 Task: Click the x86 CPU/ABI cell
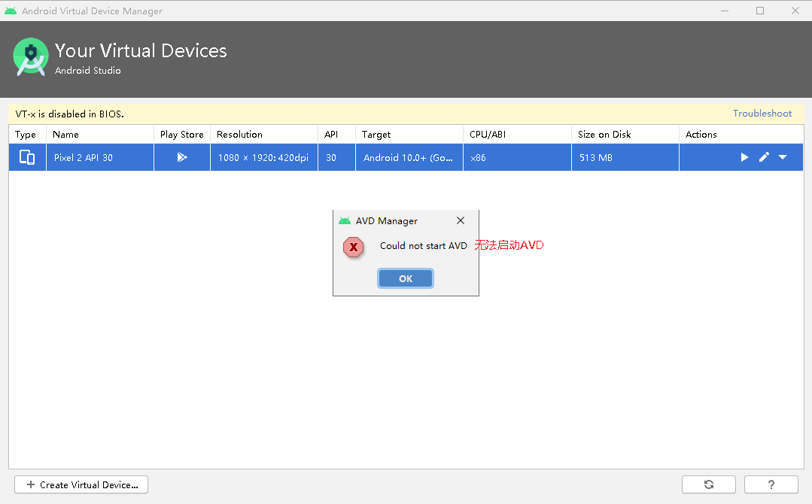[x=517, y=157]
